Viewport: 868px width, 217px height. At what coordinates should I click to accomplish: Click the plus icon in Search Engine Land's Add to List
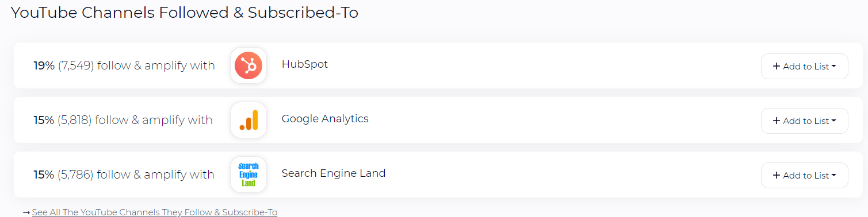click(x=777, y=175)
